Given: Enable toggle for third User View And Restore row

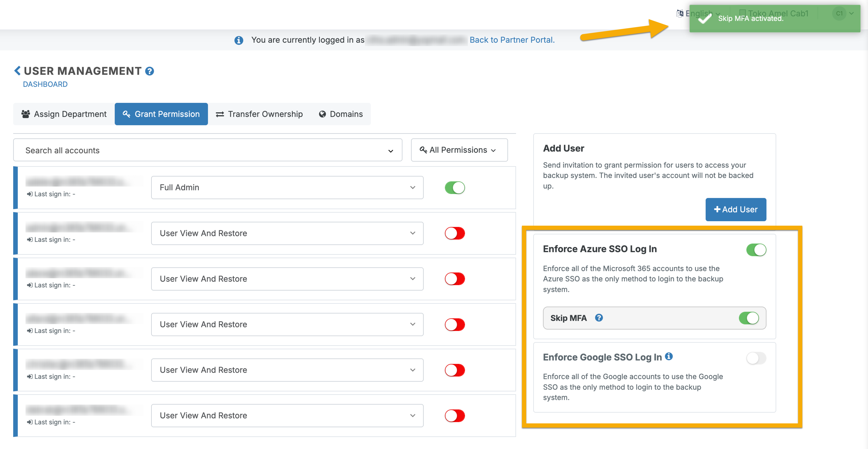Looking at the screenshot, I should pos(455,325).
